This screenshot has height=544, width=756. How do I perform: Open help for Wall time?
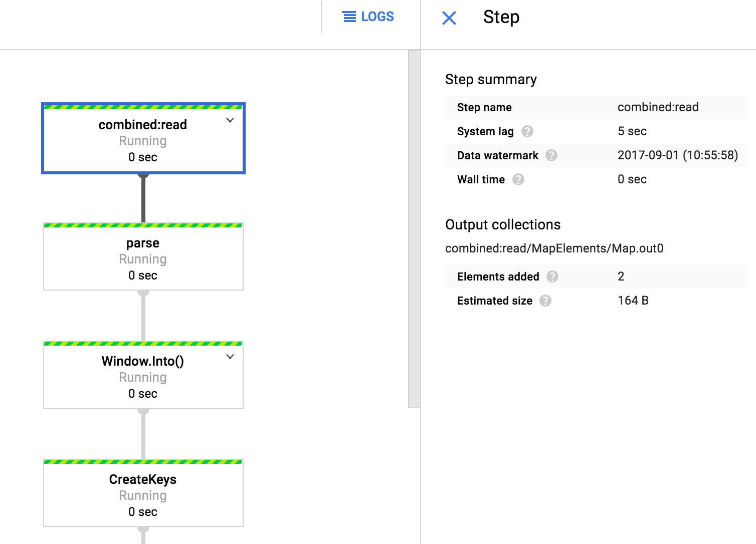coord(518,179)
